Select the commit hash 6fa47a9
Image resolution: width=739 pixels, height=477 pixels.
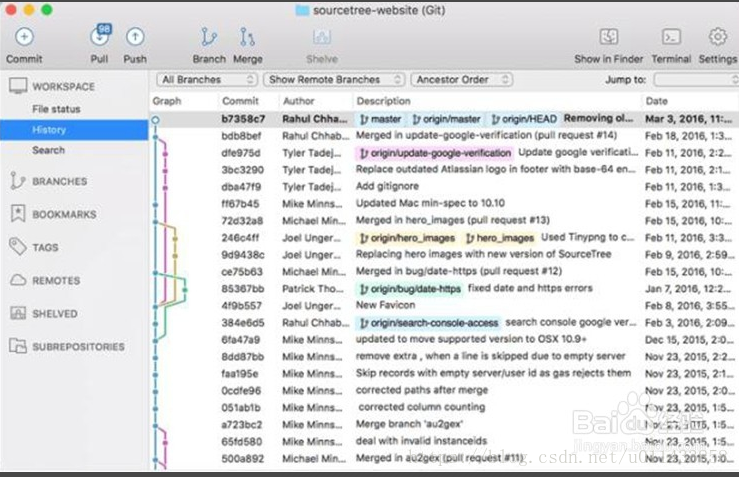pyautogui.click(x=241, y=340)
